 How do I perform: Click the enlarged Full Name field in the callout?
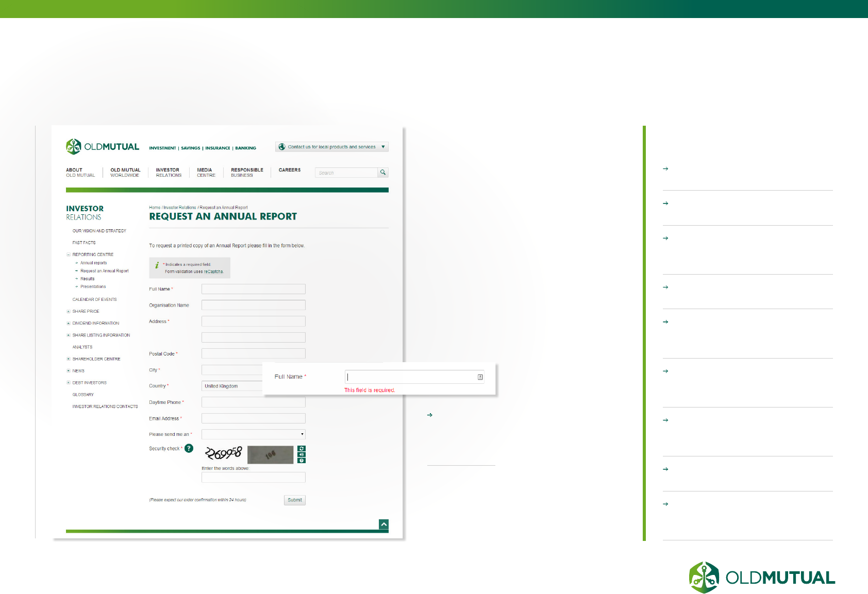coord(414,377)
